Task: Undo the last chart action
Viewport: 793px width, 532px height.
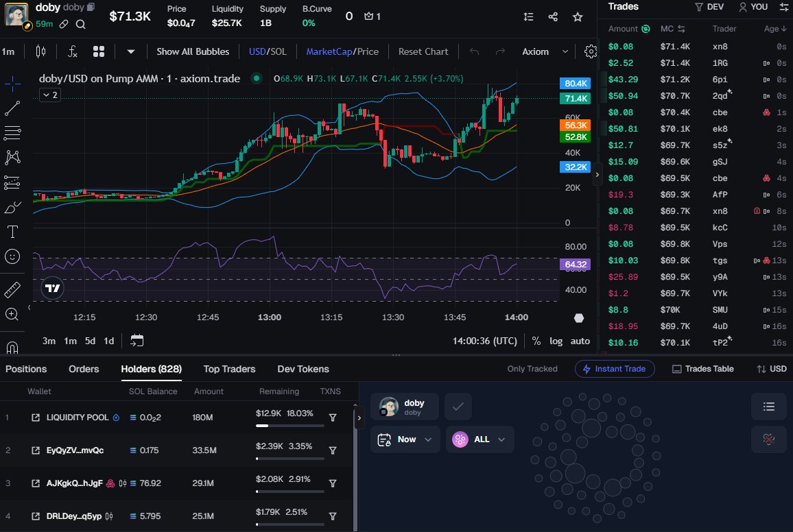Action: [x=474, y=51]
